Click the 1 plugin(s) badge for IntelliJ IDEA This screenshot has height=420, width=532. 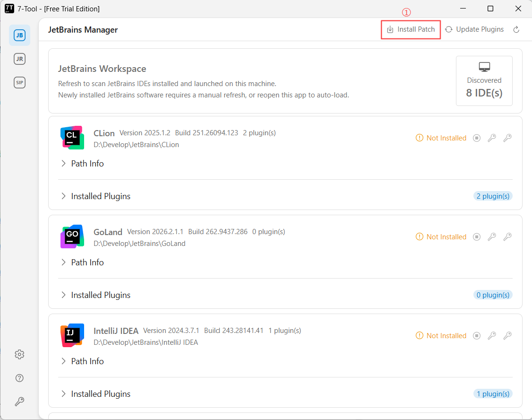click(493, 394)
